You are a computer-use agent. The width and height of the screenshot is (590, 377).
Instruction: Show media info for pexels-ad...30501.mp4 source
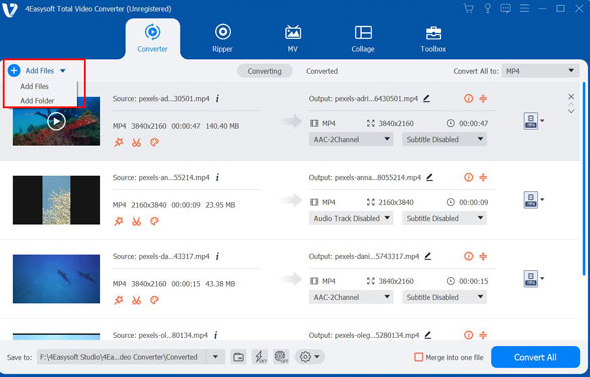pyautogui.click(x=217, y=99)
